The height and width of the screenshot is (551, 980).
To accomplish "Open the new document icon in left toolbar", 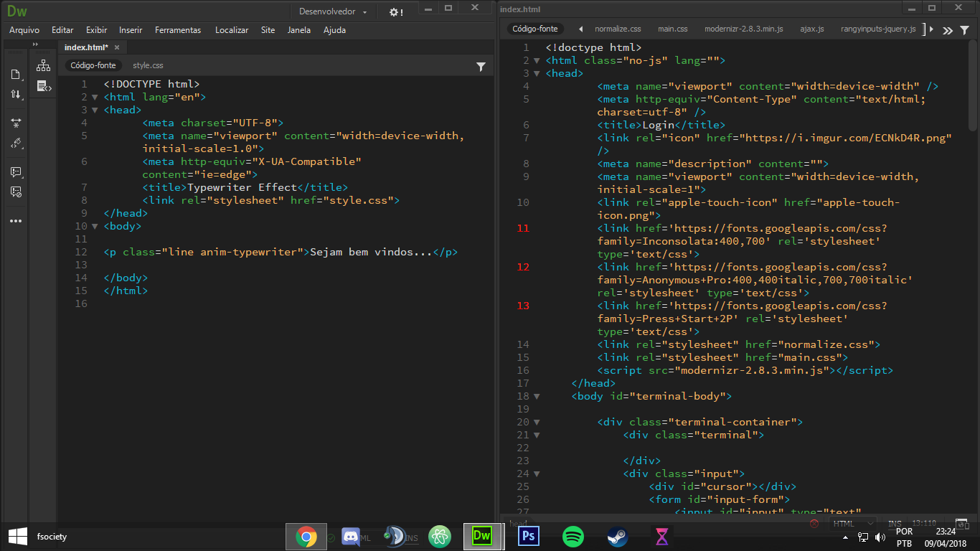I will click(16, 75).
